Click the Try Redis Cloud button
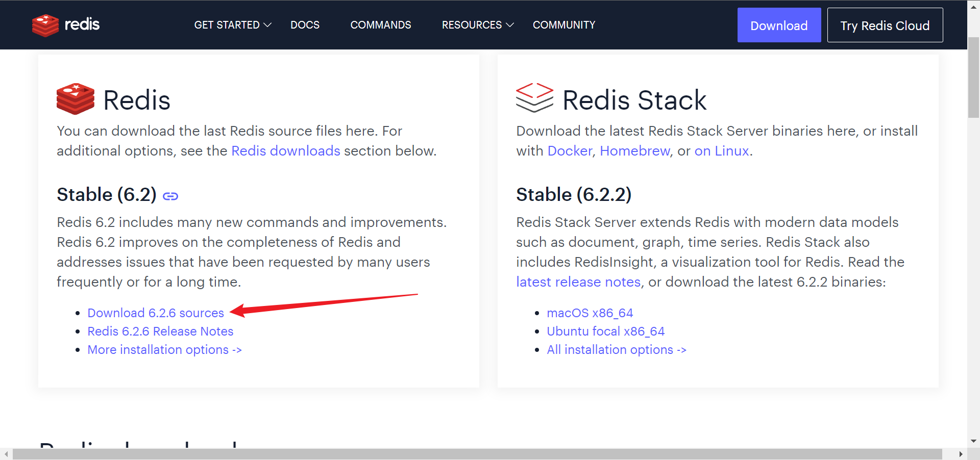Viewport: 980px width, 460px height. [x=885, y=25]
